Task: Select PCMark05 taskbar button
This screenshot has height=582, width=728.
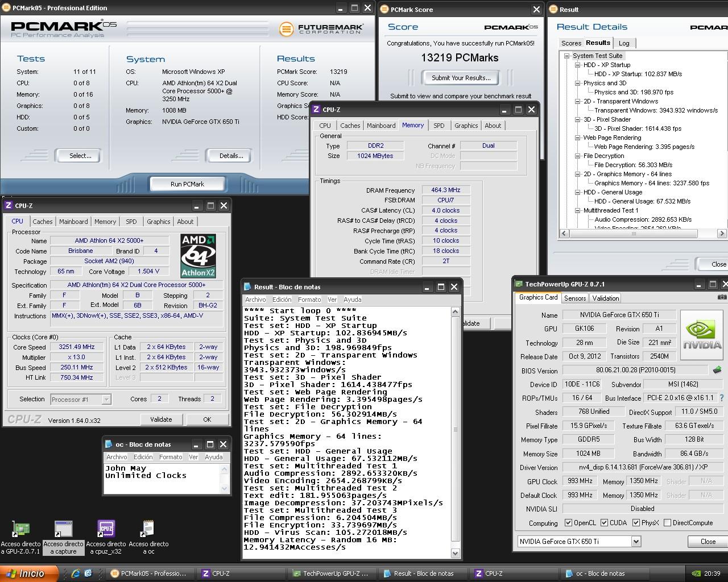Action: pyautogui.click(x=149, y=573)
